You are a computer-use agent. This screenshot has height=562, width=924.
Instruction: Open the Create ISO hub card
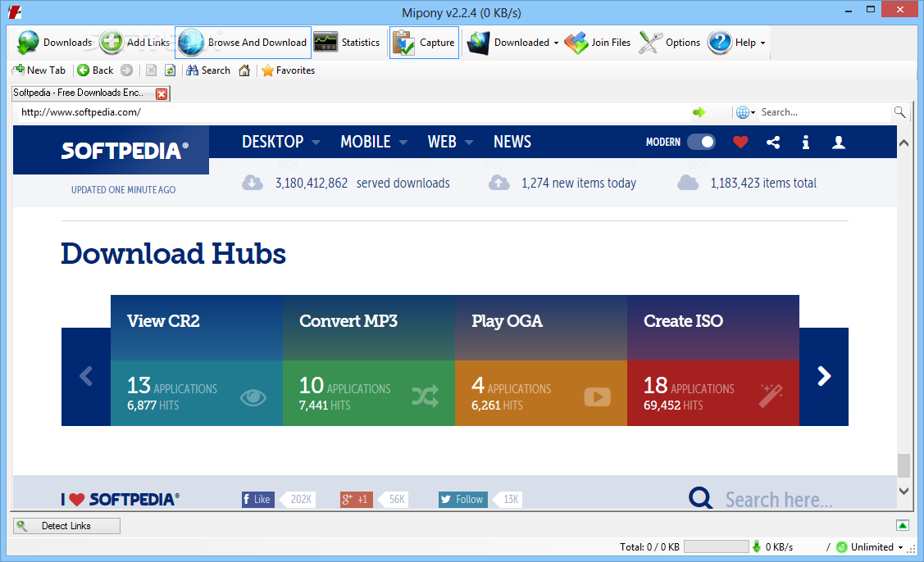click(713, 360)
